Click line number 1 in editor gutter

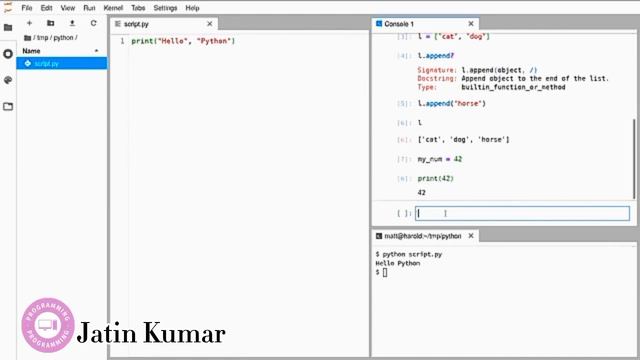[x=122, y=41]
